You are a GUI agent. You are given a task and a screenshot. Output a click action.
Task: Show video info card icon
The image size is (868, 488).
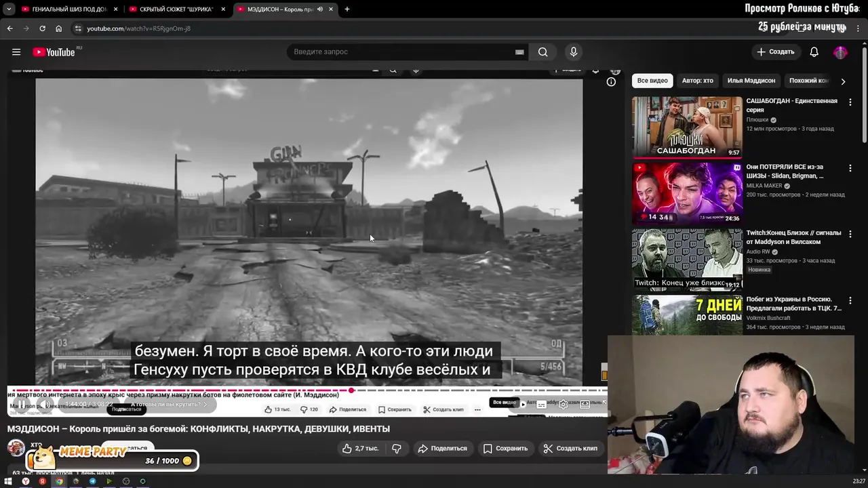(611, 81)
